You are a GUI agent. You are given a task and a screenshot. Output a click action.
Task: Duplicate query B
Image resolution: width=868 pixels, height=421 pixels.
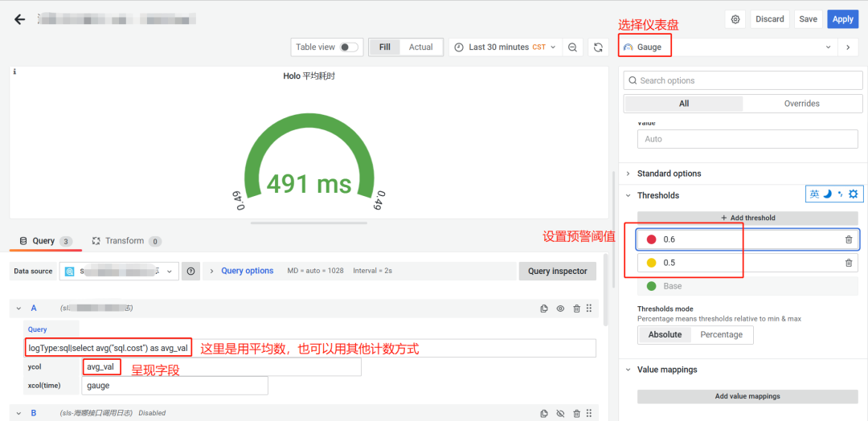point(544,413)
